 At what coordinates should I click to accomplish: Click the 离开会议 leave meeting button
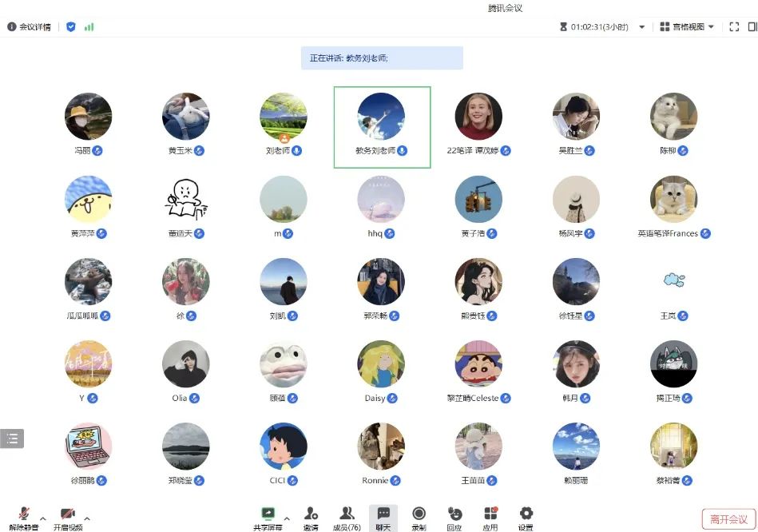pos(728,518)
